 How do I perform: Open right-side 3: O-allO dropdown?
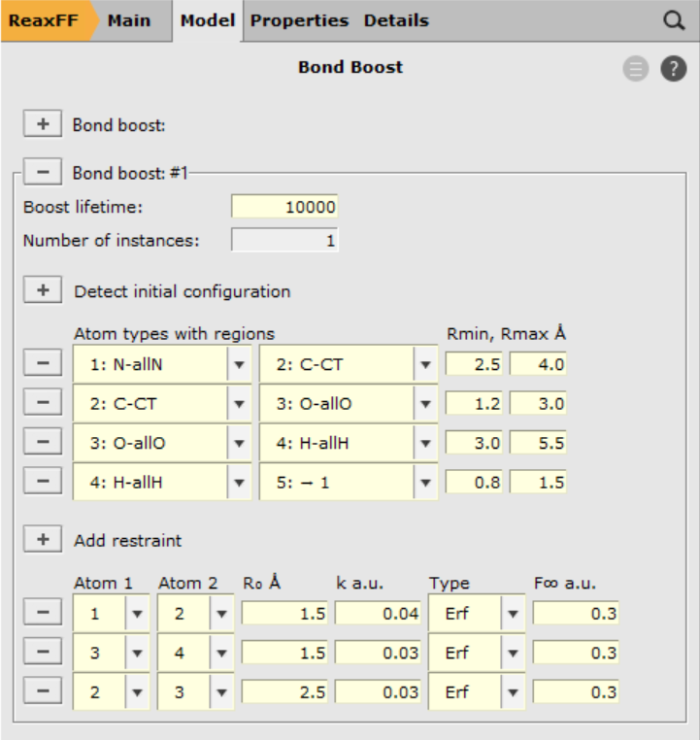[349, 404]
